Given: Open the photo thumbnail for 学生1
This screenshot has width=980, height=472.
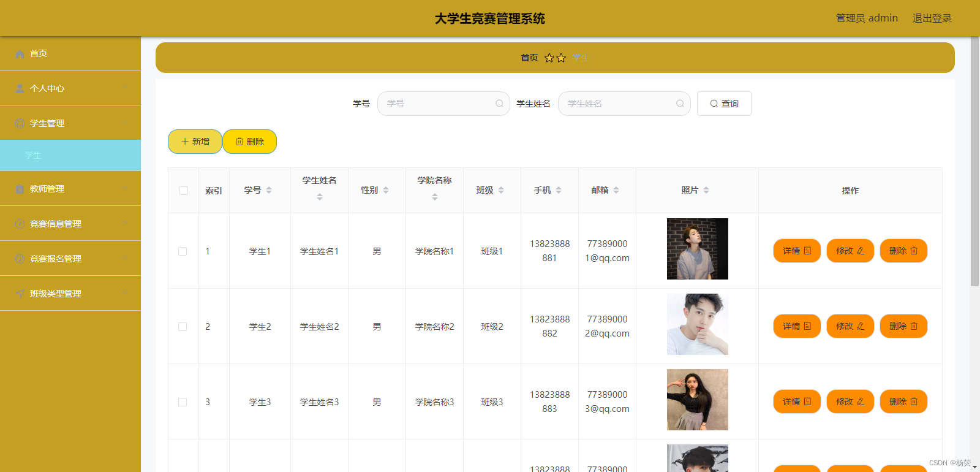Looking at the screenshot, I should point(698,249).
